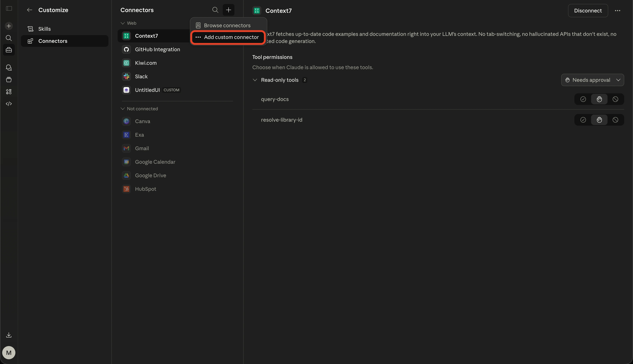Image resolution: width=633 pixels, height=364 pixels.
Task: Select Browse connectors in the popup menu
Action: 227,25
